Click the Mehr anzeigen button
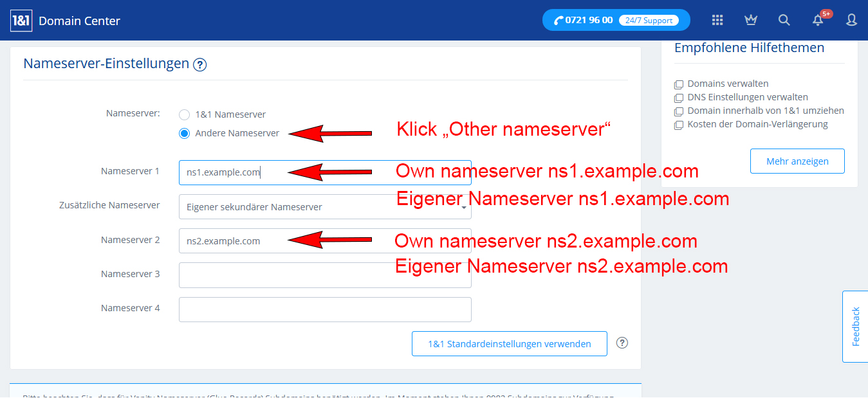The width and height of the screenshot is (868, 398). [x=797, y=161]
